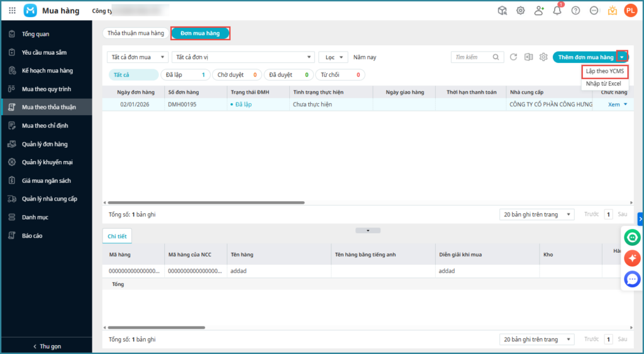The width and height of the screenshot is (644, 354).
Task: Open the app launcher grid icon
Action: 12,11
